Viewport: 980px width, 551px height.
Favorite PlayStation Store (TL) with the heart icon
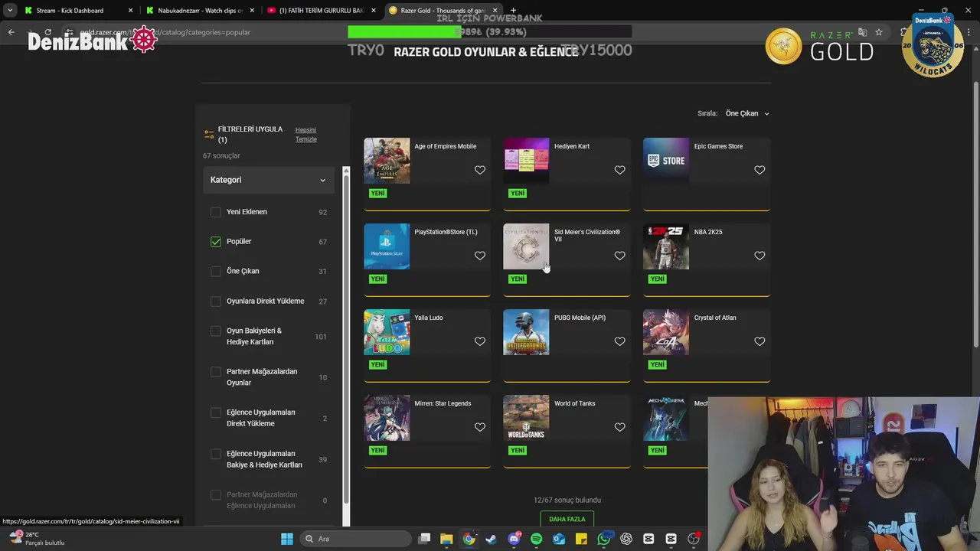coord(480,256)
